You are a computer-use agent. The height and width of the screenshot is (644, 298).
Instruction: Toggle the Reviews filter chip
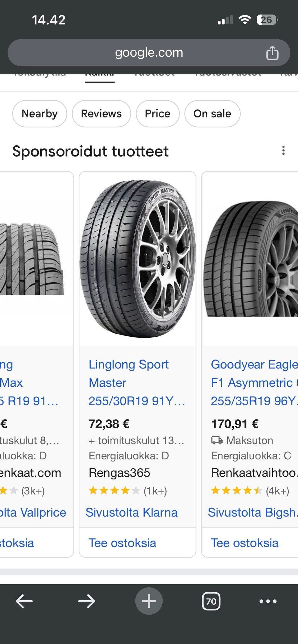101,114
